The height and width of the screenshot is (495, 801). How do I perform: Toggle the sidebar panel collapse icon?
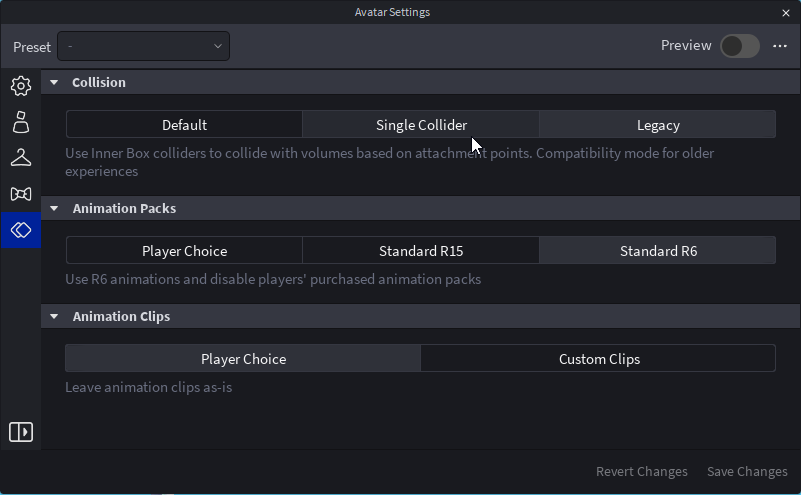tap(21, 432)
